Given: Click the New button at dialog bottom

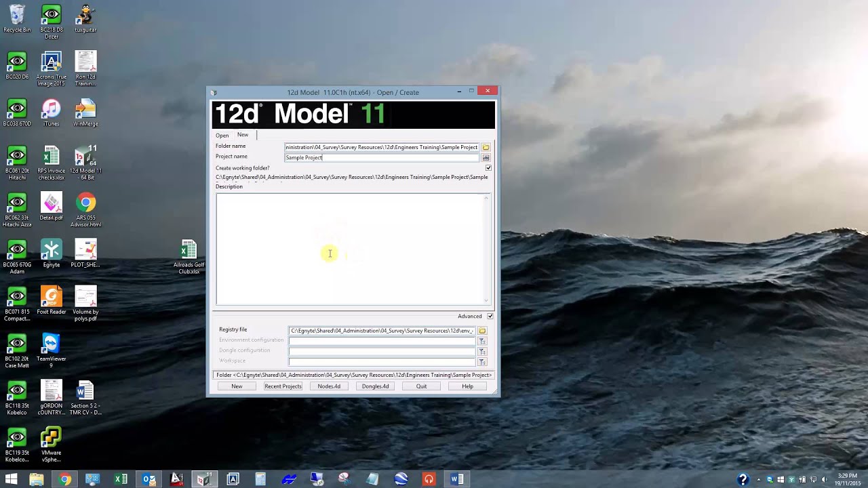Looking at the screenshot, I should tap(237, 386).
